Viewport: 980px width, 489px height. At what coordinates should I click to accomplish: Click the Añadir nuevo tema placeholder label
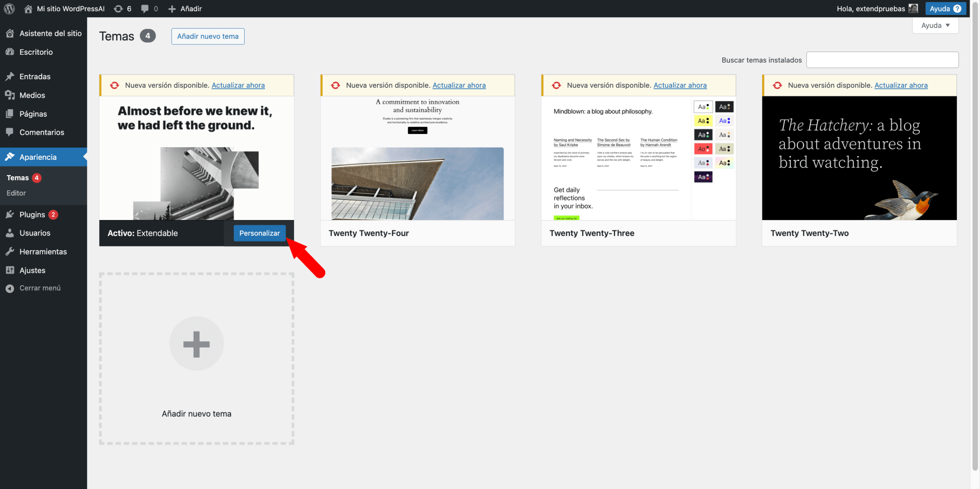click(197, 413)
